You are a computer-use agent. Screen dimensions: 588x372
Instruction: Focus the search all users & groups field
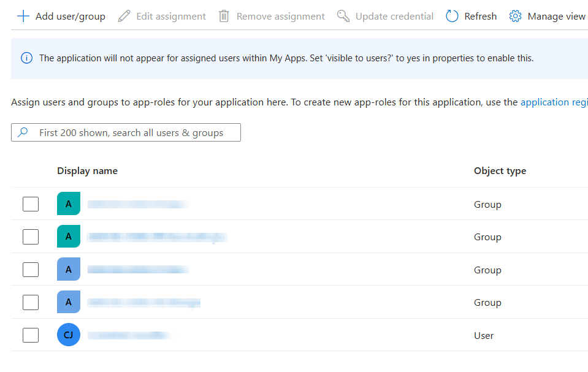126,132
